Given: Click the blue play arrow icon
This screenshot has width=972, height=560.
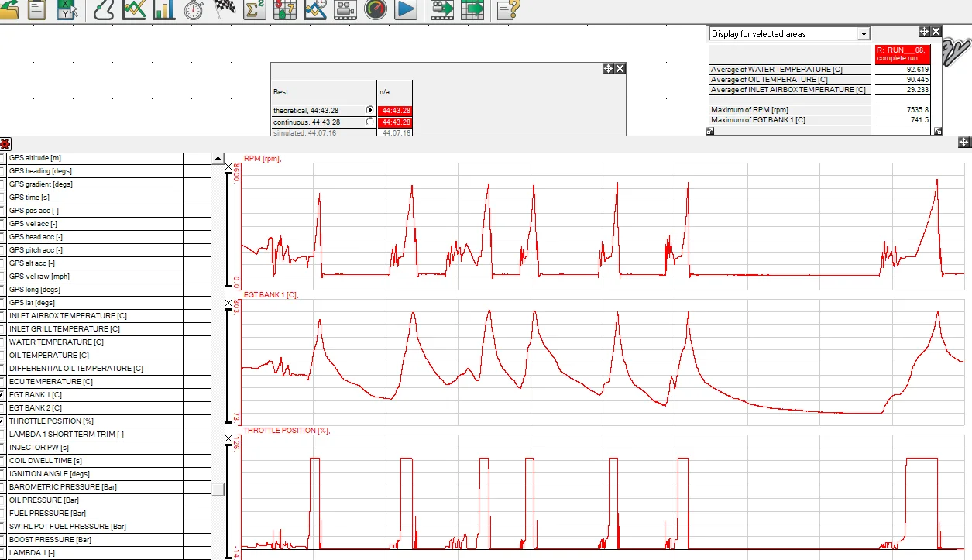Looking at the screenshot, I should (x=406, y=9).
